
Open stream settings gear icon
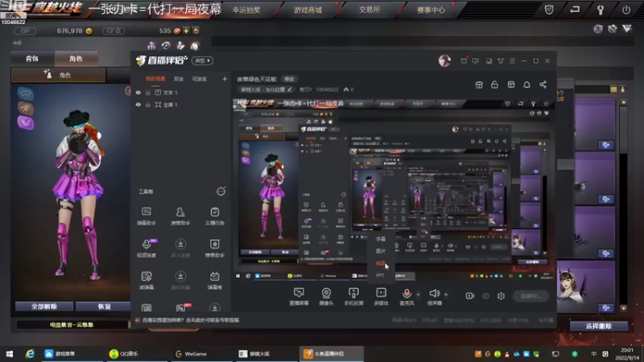pyautogui.click(x=501, y=296)
